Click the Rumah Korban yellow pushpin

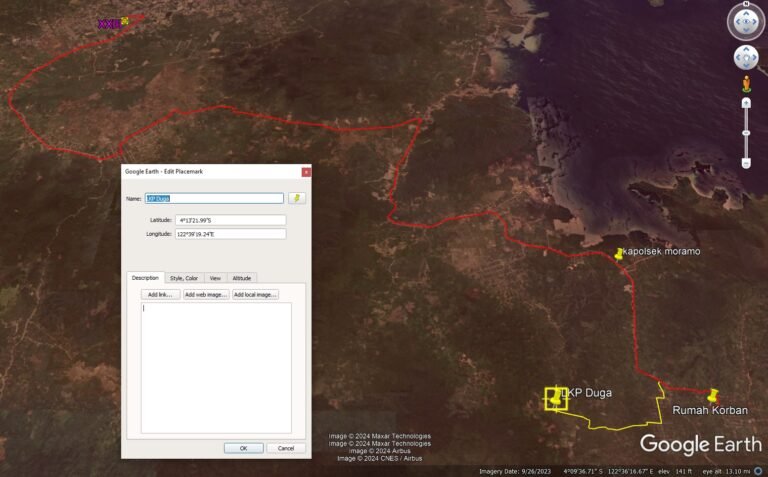tap(713, 395)
